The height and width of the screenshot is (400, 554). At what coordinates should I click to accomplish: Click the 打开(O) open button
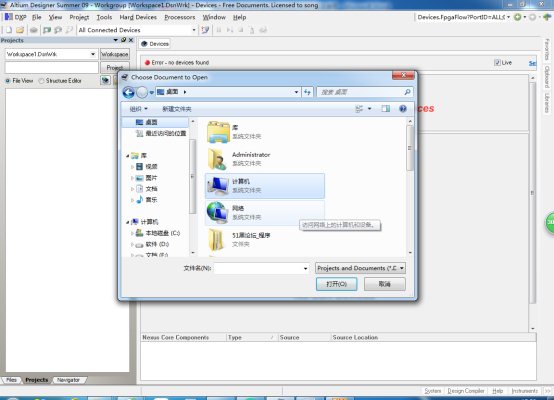(336, 284)
